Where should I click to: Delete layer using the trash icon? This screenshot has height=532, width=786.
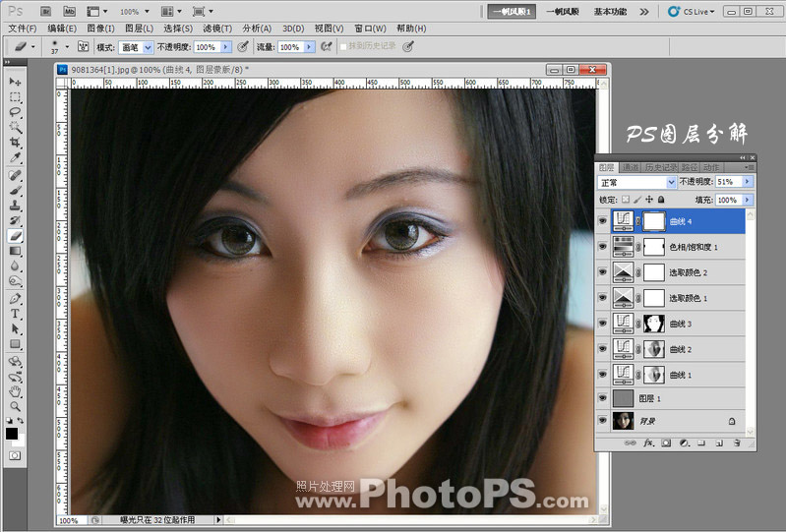coord(737,443)
